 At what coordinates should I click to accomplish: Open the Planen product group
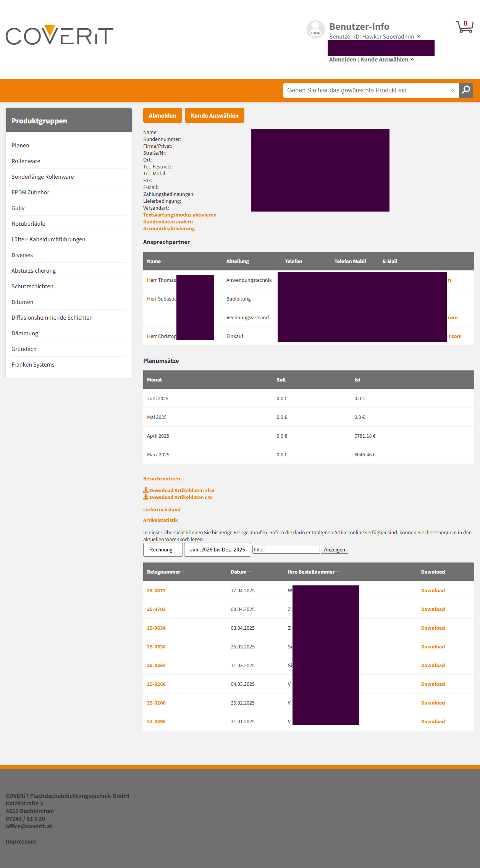pyautogui.click(x=20, y=145)
